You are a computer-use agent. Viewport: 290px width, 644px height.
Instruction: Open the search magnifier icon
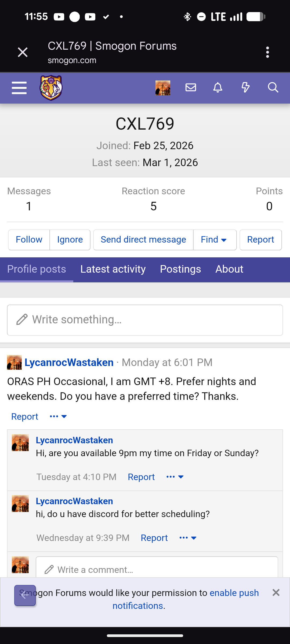coord(273,87)
